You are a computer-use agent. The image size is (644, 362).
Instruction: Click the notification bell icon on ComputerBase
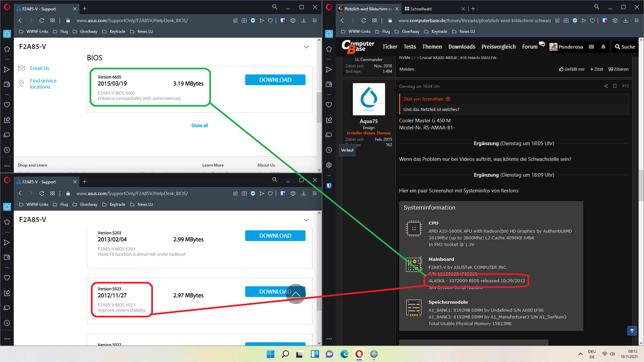tap(603, 47)
